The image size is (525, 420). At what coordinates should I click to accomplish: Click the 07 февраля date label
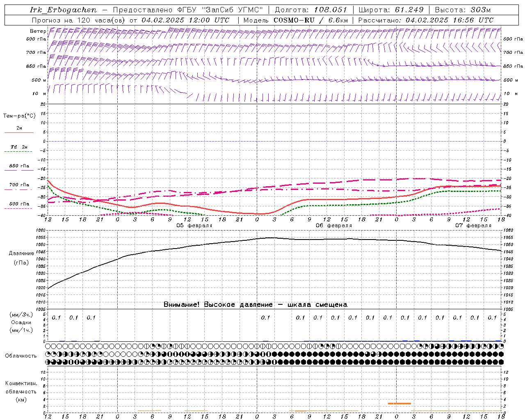(x=473, y=226)
